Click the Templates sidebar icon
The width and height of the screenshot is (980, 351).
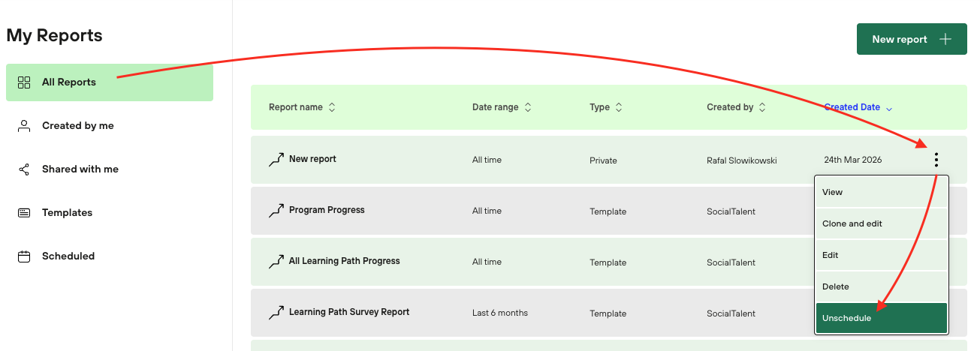pos(24,213)
